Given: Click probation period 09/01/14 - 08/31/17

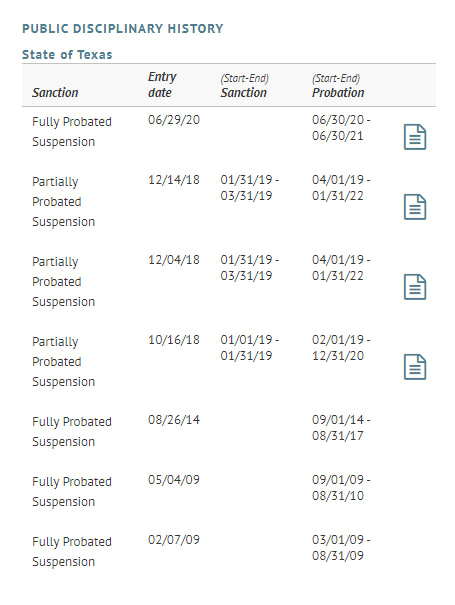Looking at the screenshot, I should coord(341,428).
